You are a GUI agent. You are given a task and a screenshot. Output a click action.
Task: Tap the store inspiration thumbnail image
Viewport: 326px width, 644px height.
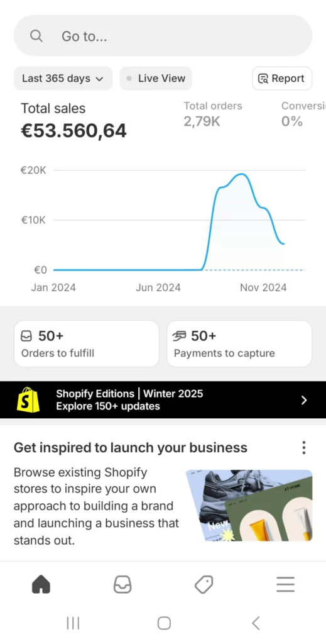249,506
